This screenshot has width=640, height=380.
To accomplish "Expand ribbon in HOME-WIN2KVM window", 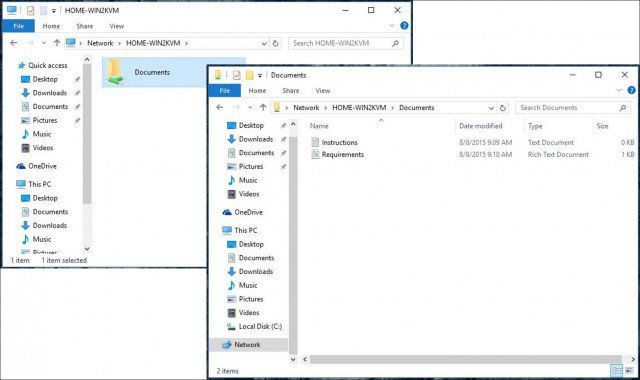I will click(x=392, y=26).
